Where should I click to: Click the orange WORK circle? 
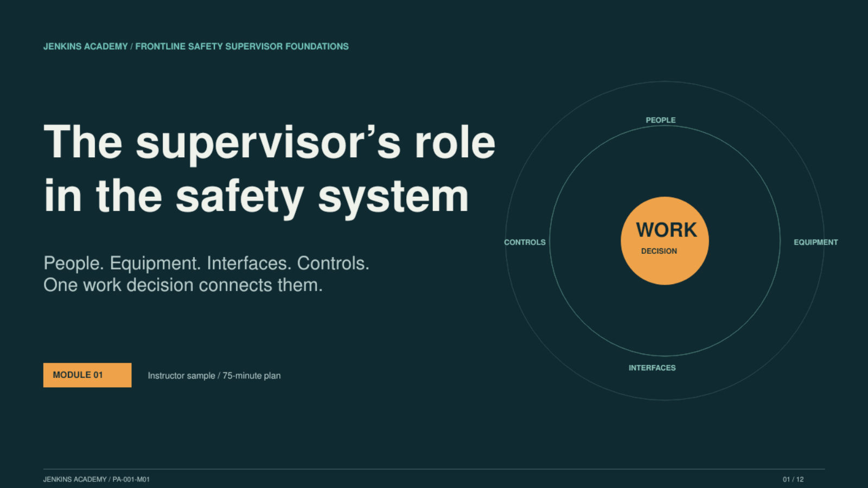[665, 241]
